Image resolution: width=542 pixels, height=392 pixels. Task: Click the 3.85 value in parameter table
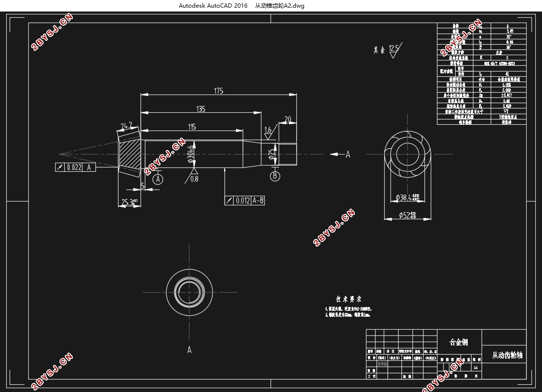[x=509, y=31]
